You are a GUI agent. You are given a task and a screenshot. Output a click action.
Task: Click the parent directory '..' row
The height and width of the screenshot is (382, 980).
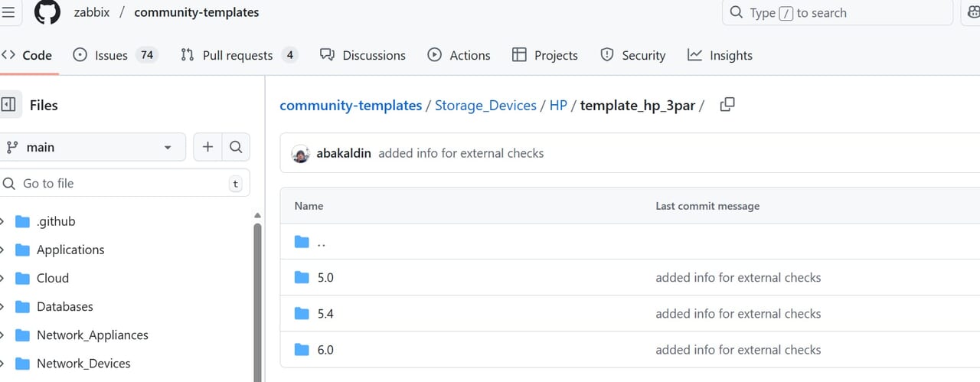[322, 243]
